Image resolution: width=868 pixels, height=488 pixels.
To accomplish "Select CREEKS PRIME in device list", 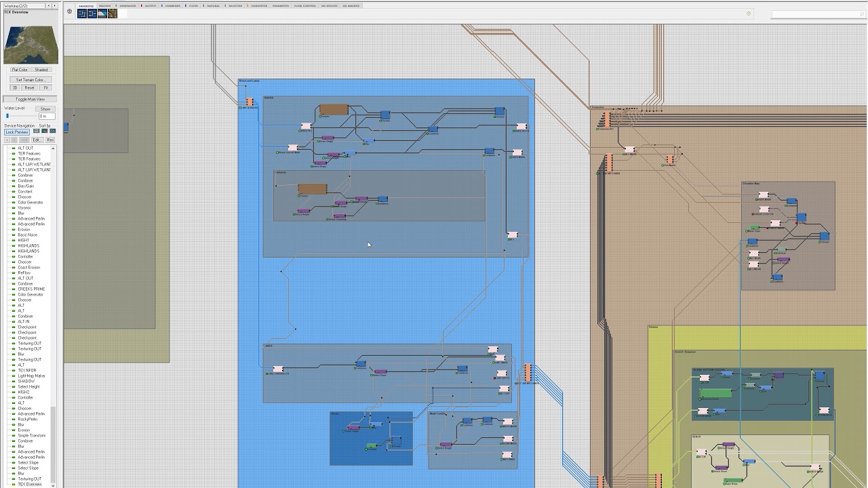I will point(31,289).
